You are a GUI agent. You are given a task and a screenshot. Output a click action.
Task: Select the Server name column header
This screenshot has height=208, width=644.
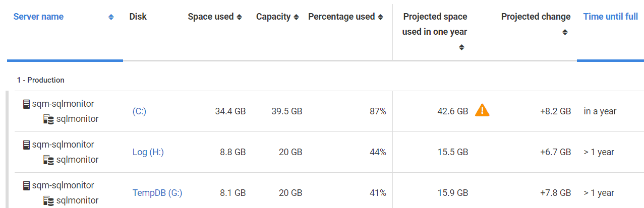click(x=38, y=17)
